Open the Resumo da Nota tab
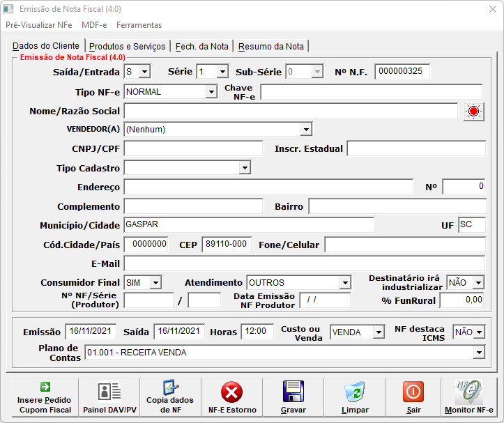This screenshot has width=504, height=423. pyautogui.click(x=271, y=47)
